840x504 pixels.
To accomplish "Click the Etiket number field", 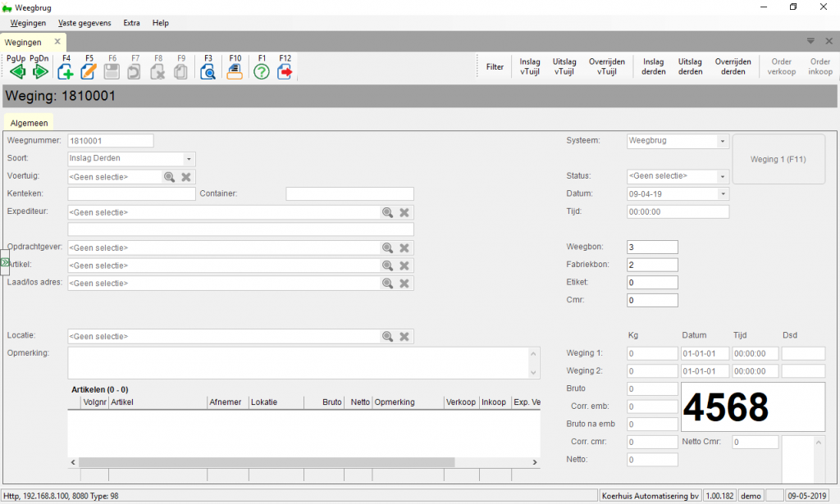I will tap(652, 283).
